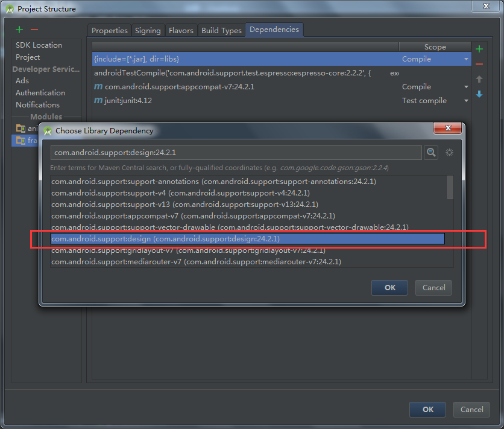Select 'ani' module folder icon

[20, 129]
